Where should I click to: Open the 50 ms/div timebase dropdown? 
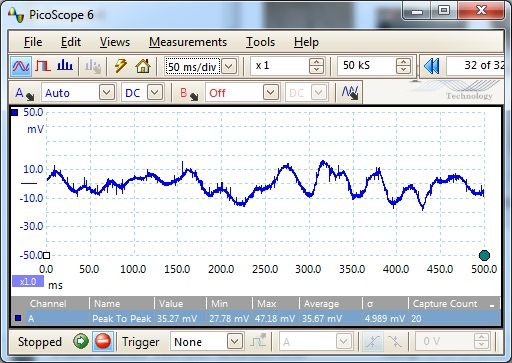point(229,67)
